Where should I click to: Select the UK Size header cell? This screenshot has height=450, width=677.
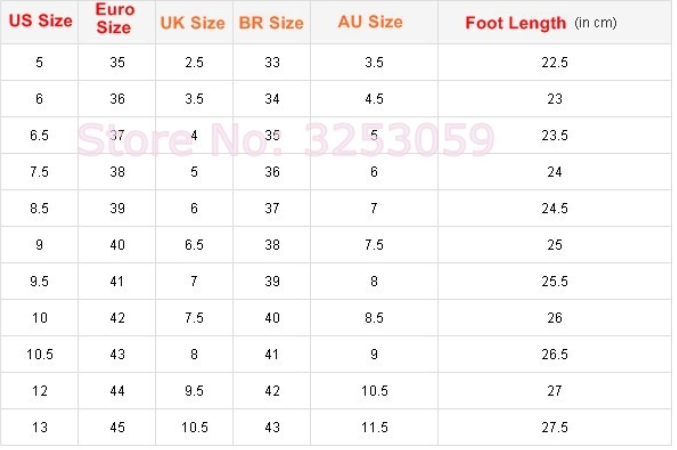coord(193,22)
